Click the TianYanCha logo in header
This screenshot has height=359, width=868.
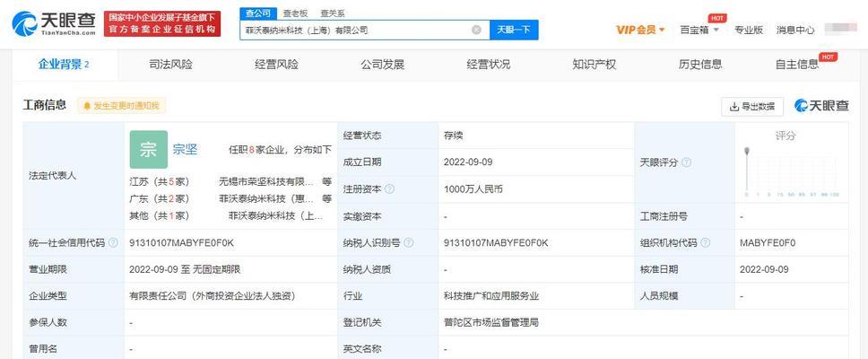click(x=54, y=23)
